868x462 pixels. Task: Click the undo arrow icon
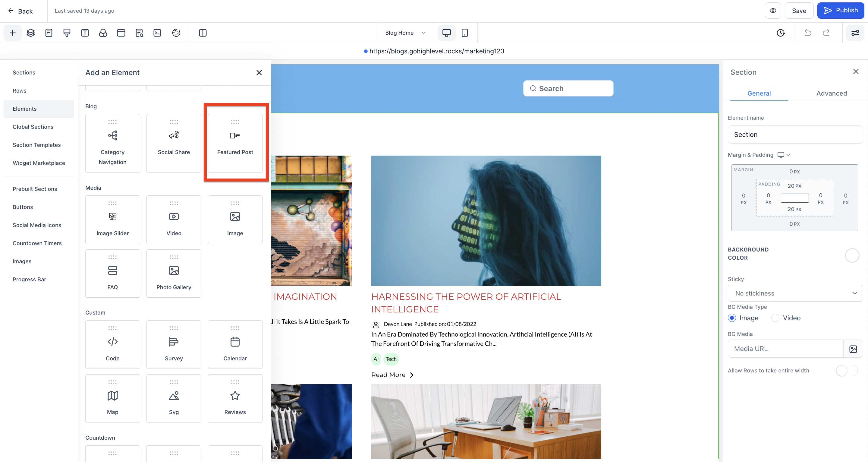[x=808, y=33]
